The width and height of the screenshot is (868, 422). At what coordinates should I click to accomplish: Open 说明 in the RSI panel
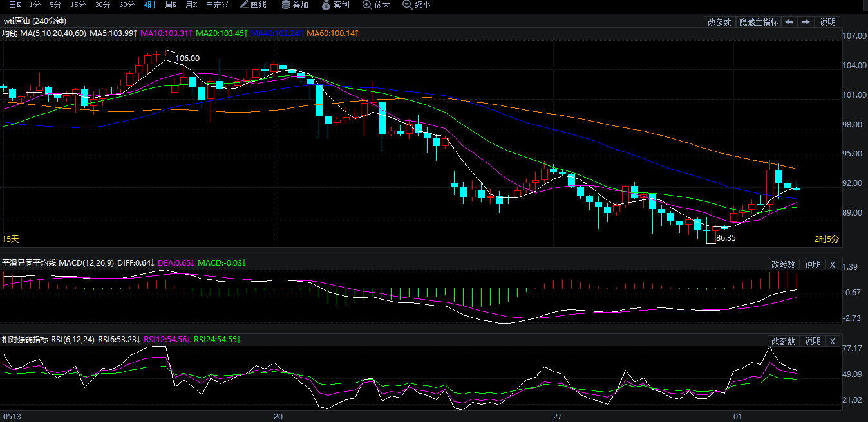coord(813,341)
